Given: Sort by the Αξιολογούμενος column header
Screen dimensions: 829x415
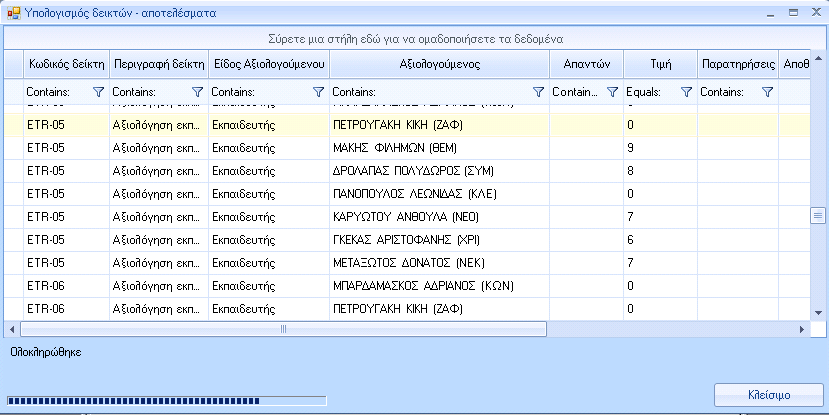Looking at the screenshot, I should click(x=439, y=63).
